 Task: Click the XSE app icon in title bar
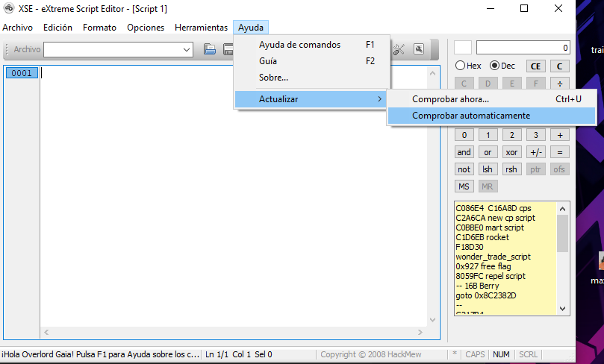click(x=9, y=8)
